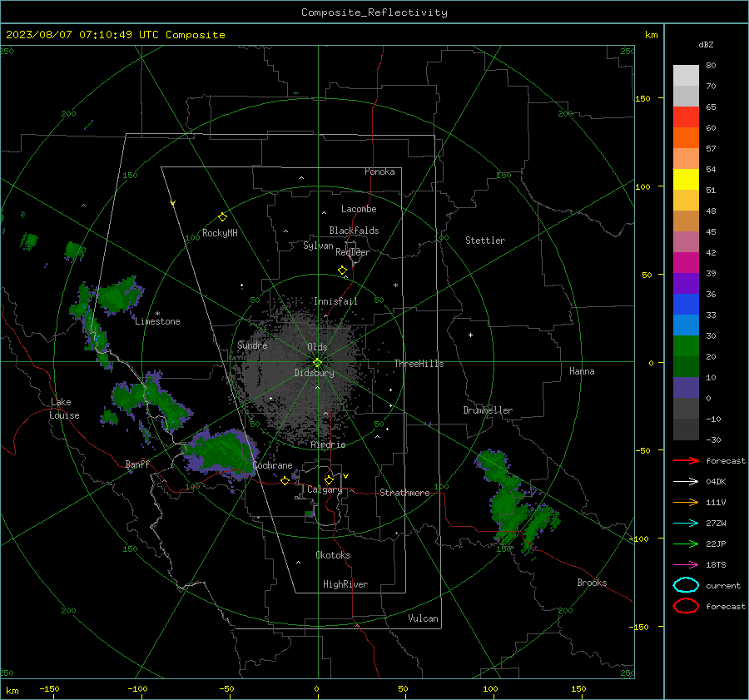Click the cyan 27ZW arrow icon
Viewport: 749px width, 700px height.
(x=686, y=524)
